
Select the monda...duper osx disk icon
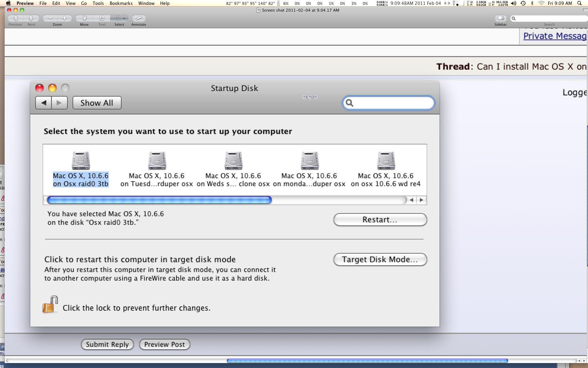pyautogui.click(x=310, y=161)
